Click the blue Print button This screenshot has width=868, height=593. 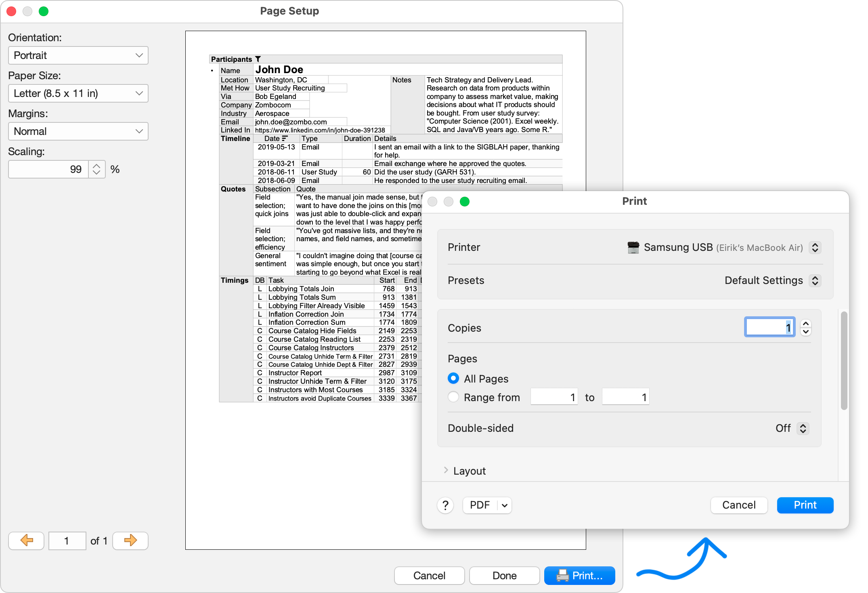pyautogui.click(x=805, y=505)
